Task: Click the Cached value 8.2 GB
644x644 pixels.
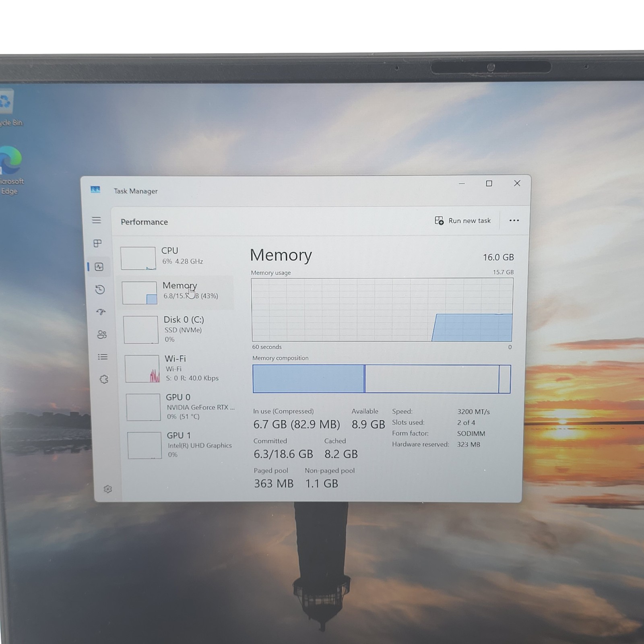Action: click(x=341, y=454)
